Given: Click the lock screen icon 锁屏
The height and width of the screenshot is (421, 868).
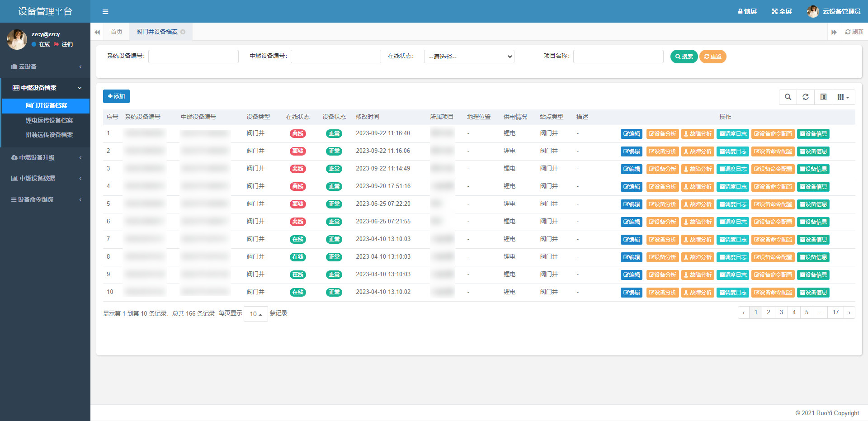Looking at the screenshot, I should (x=747, y=11).
